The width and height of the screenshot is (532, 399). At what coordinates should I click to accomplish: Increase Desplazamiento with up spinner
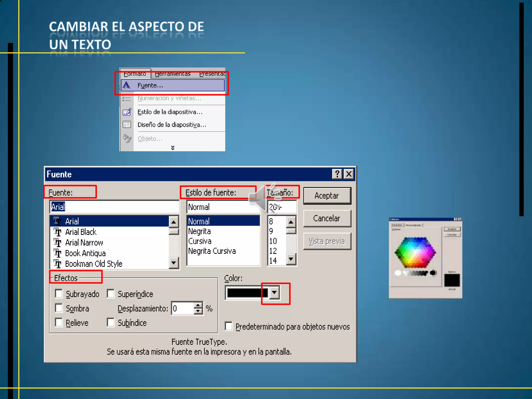pyautogui.click(x=198, y=305)
